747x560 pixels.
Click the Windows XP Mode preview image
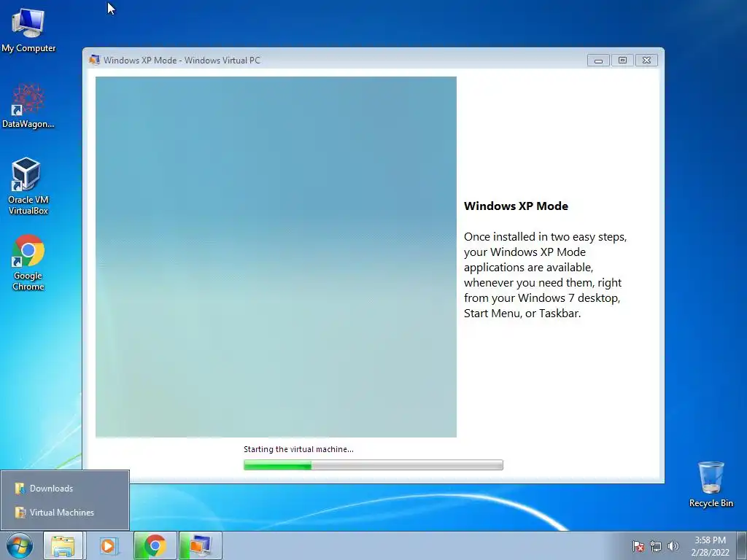tap(276, 257)
